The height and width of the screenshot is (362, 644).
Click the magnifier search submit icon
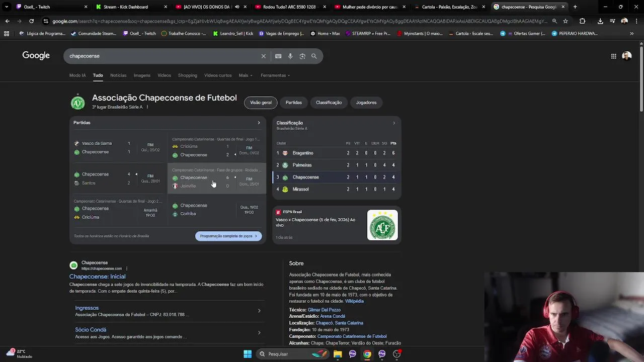tap(314, 56)
